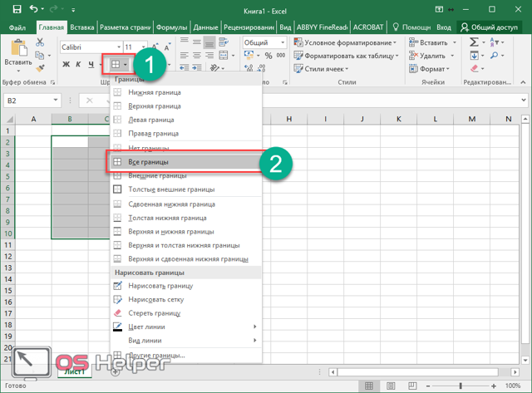Toggle bold Ж formatting

click(x=66, y=64)
